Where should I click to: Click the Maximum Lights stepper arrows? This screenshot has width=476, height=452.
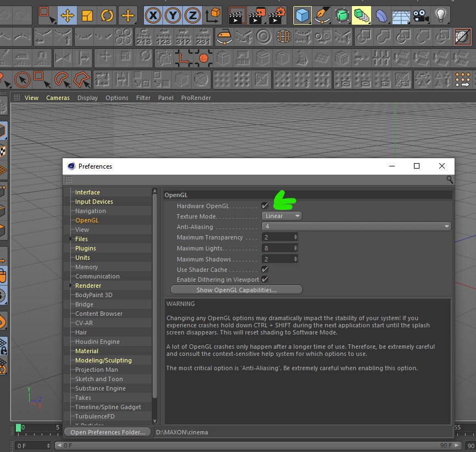point(295,248)
